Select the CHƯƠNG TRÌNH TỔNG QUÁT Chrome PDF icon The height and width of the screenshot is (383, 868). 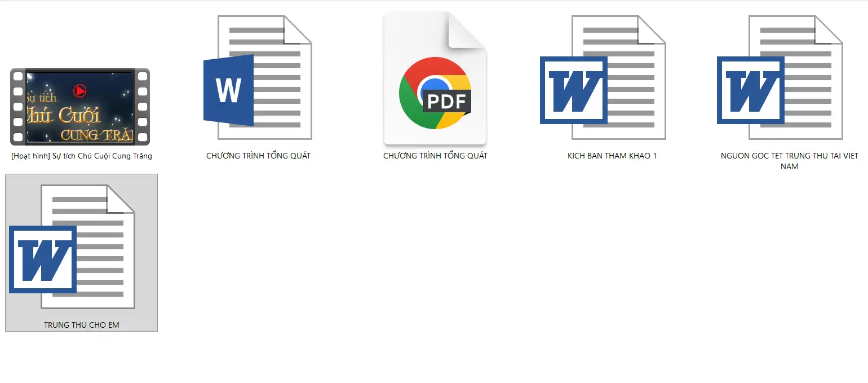pyautogui.click(x=435, y=78)
